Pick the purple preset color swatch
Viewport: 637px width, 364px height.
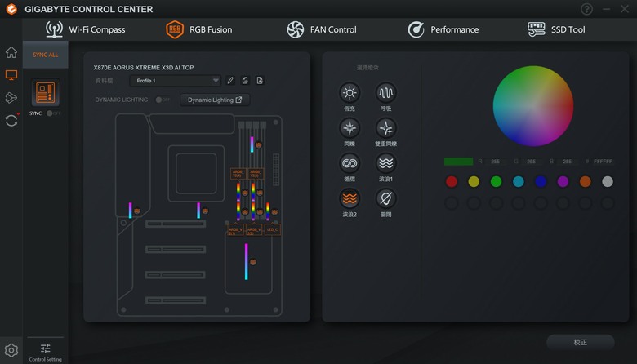[x=563, y=181]
